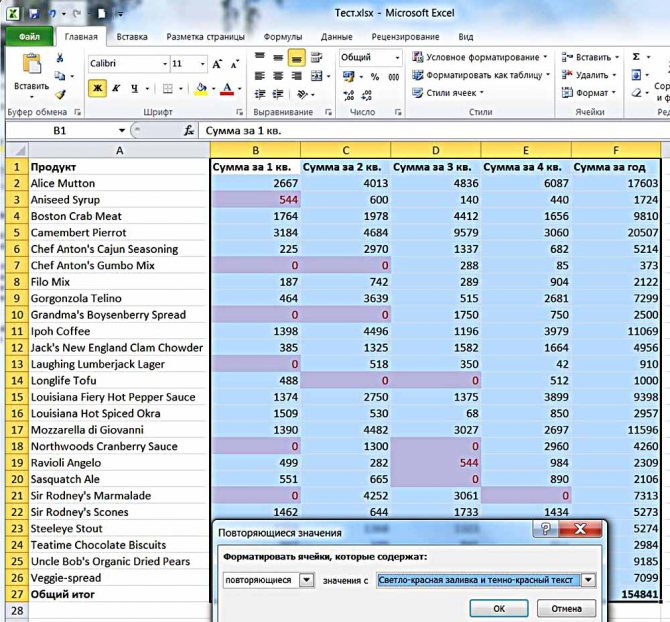Open Форматировать как таблицу dropdown
Image resolution: width=670 pixels, height=622 pixels.
[x=481, y=75]
